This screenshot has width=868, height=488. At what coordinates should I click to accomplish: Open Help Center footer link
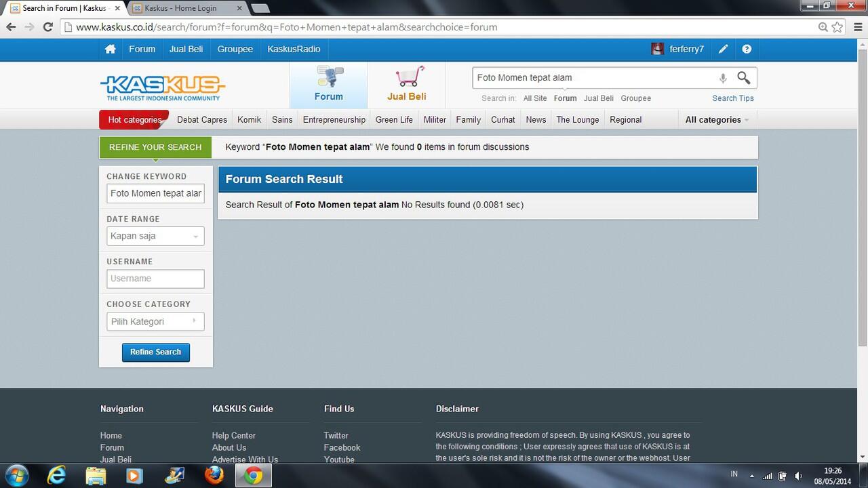tap(234, 436)
